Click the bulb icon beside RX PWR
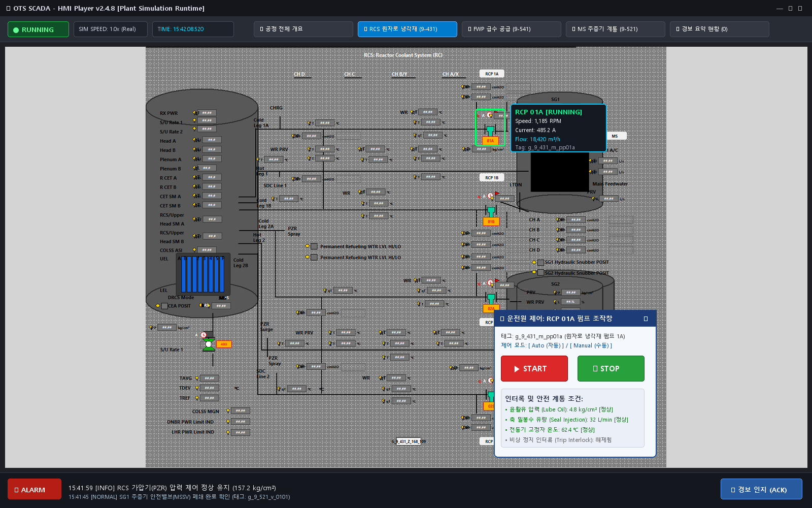The image size is (812, 508). coord(195,113)
